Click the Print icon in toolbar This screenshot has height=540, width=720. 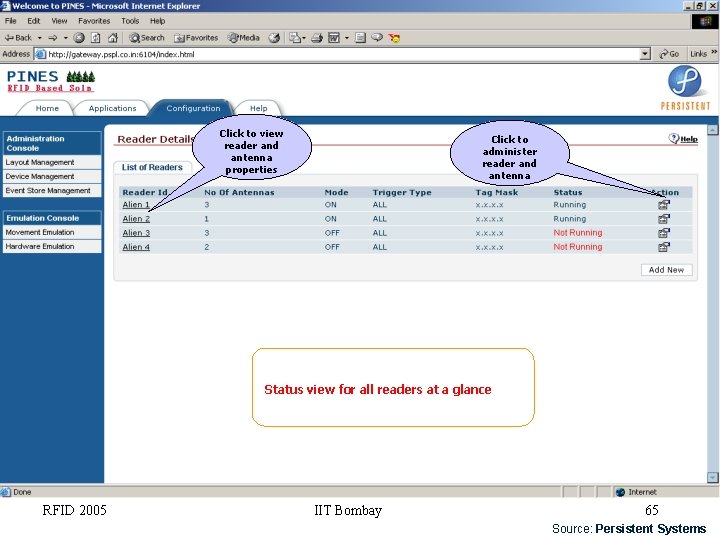pos(317,38)
